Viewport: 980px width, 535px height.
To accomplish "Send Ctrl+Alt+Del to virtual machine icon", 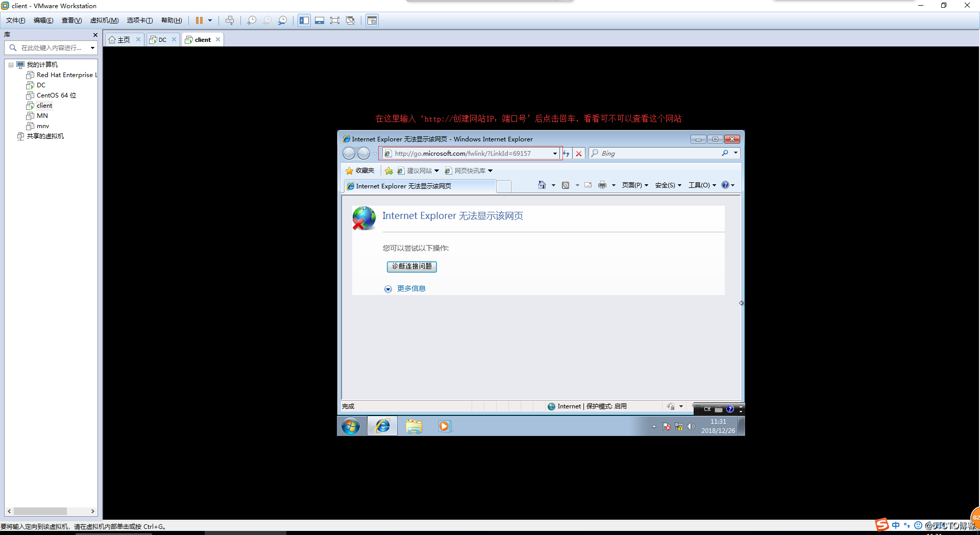I will pyautogui.click(x=230, y=20).
